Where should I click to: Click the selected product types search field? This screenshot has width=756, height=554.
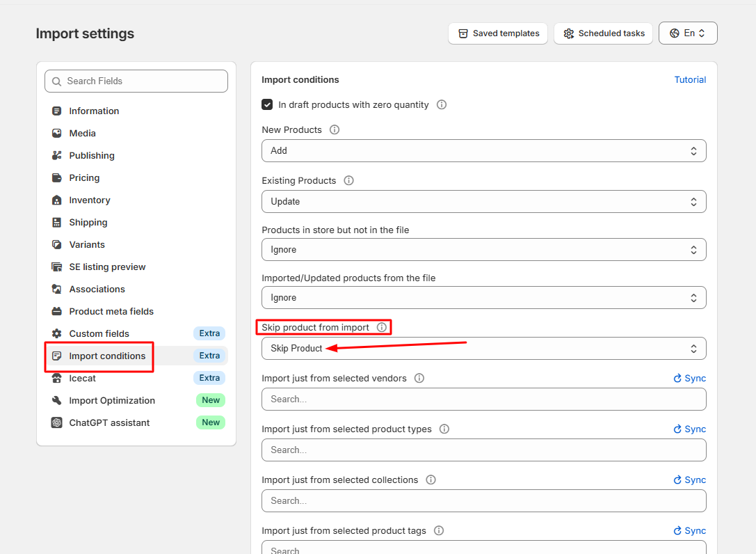coord(483,450)
